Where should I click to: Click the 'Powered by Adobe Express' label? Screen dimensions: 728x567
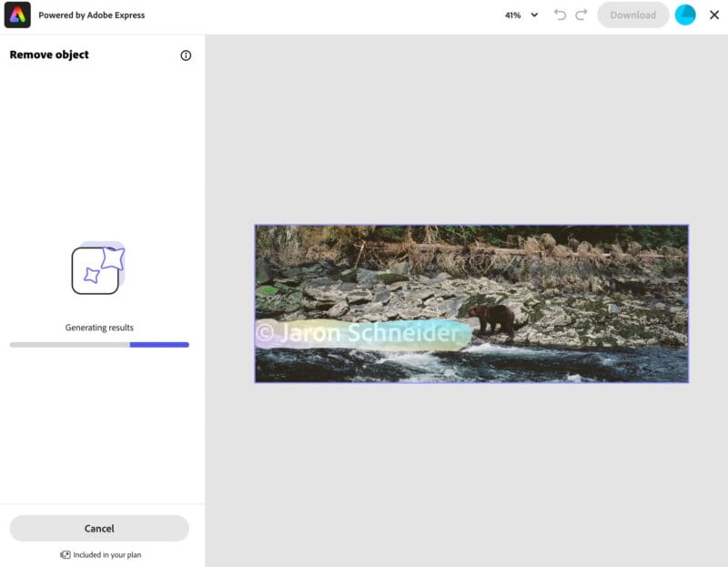(x=91, y=15)
